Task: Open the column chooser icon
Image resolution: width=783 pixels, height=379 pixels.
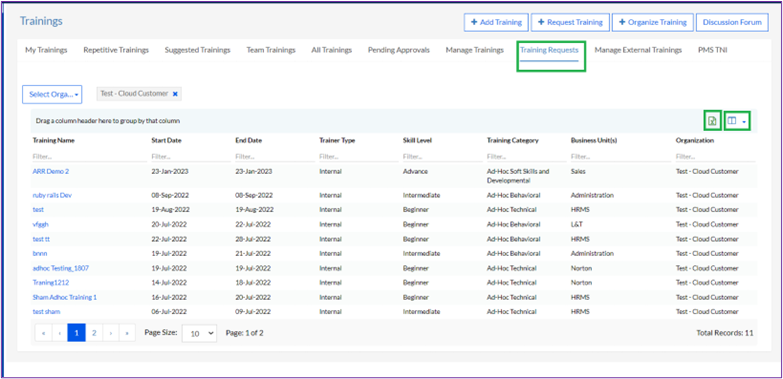Action: point(737,120)
